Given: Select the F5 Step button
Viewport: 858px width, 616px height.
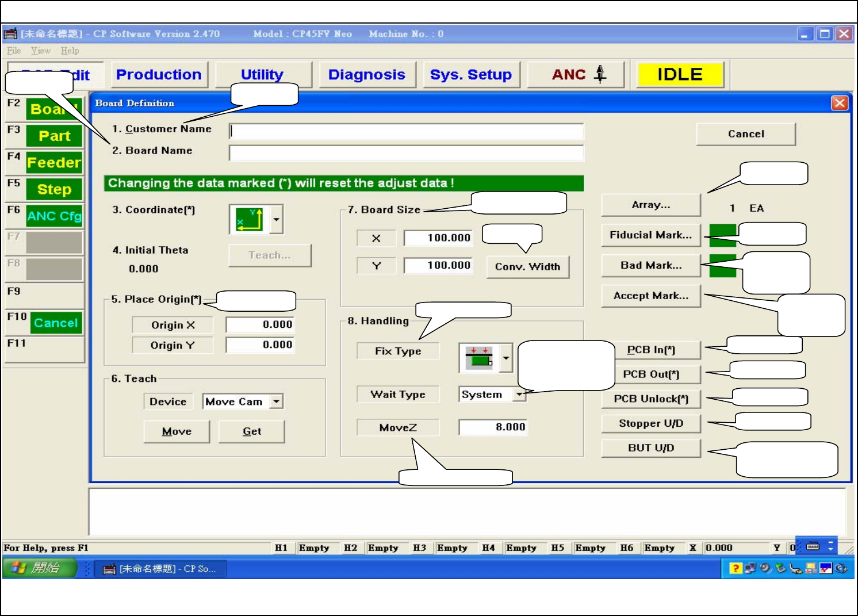Looking at the screenshot, I should (x=54, y=189).
